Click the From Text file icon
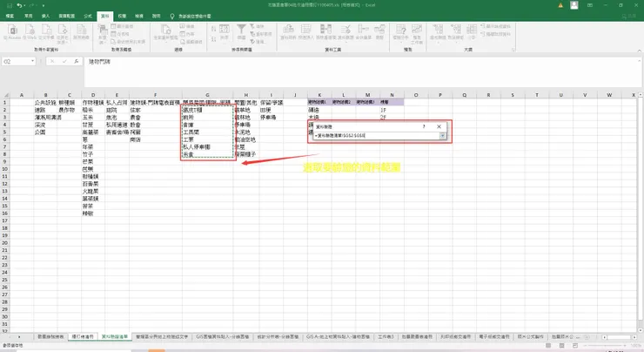The image size is (644, 352). click(x=46, y=30)
